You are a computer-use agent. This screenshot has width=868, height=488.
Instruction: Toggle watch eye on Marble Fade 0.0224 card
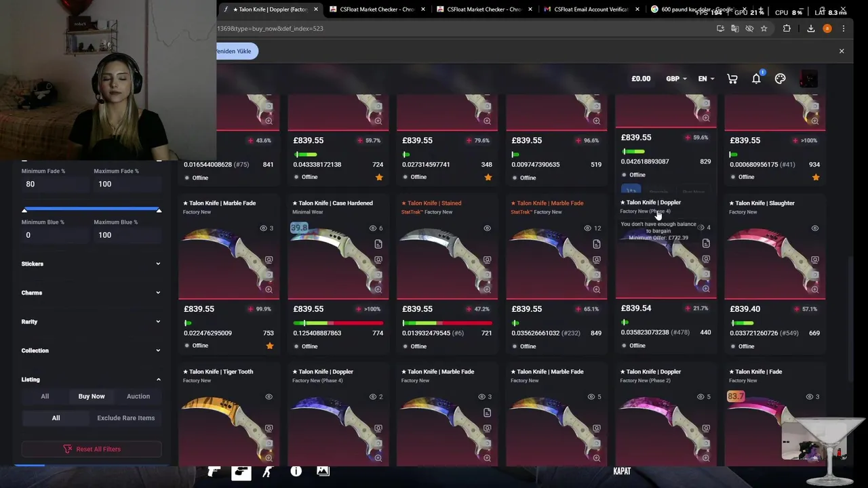click(263, 228)
